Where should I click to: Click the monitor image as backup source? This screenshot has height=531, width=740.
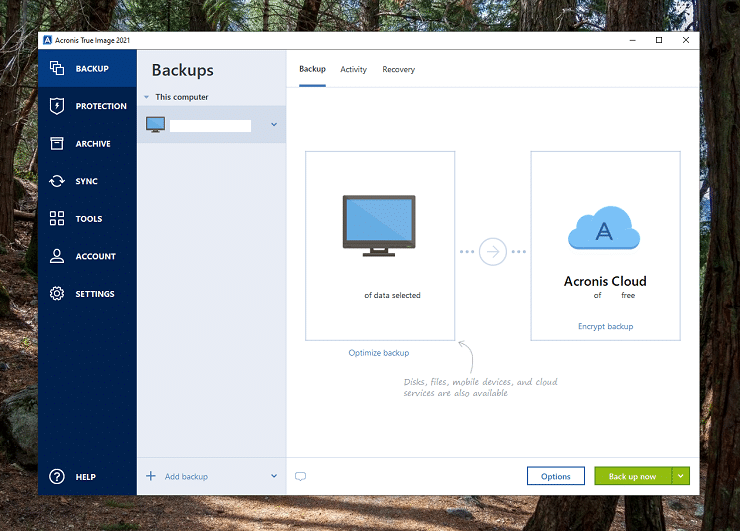[x=379, y=226]
